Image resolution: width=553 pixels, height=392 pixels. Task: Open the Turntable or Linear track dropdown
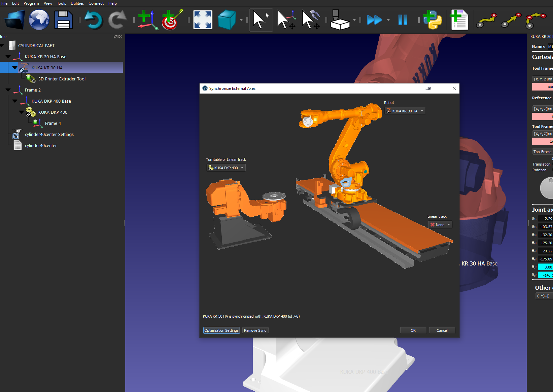tap(226, 168)
